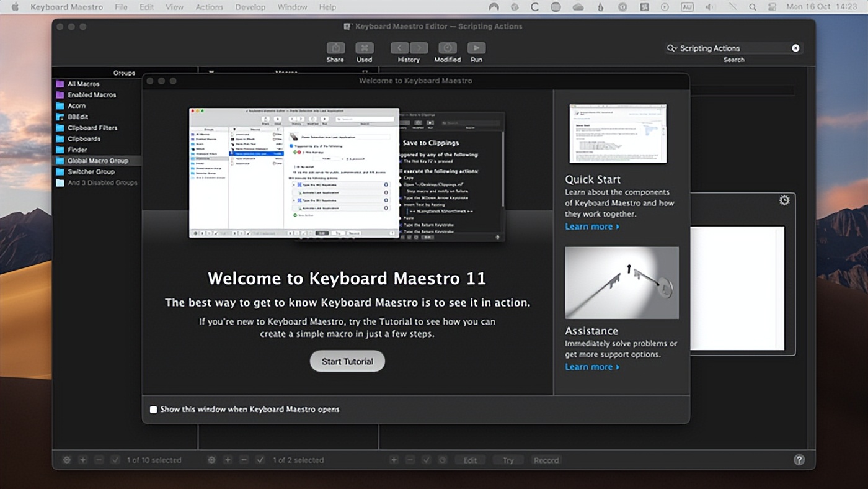This screenshot has width=868, height=489.
Task: Open the File menu
Action: (x=121, y=7)
